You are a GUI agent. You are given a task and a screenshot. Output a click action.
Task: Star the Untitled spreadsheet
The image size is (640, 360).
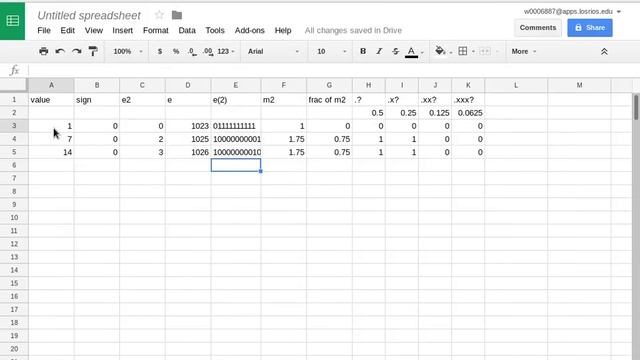pyautogui.click(x=159, y=15)
